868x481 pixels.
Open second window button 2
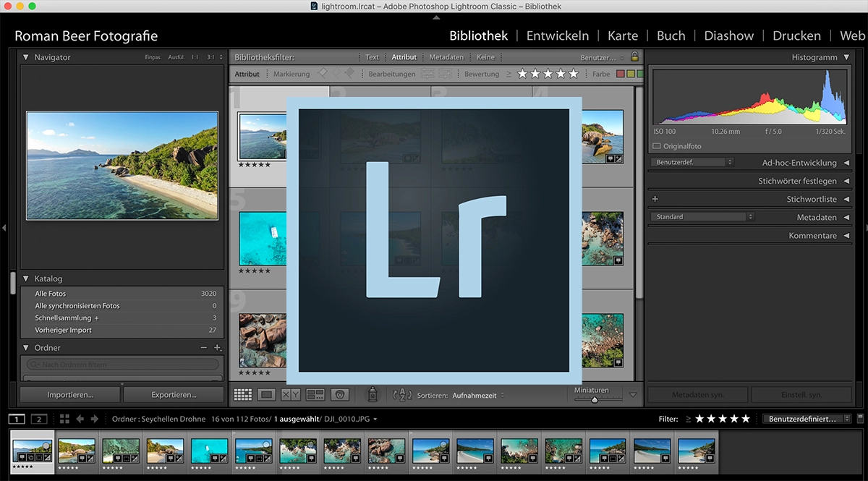38,419
